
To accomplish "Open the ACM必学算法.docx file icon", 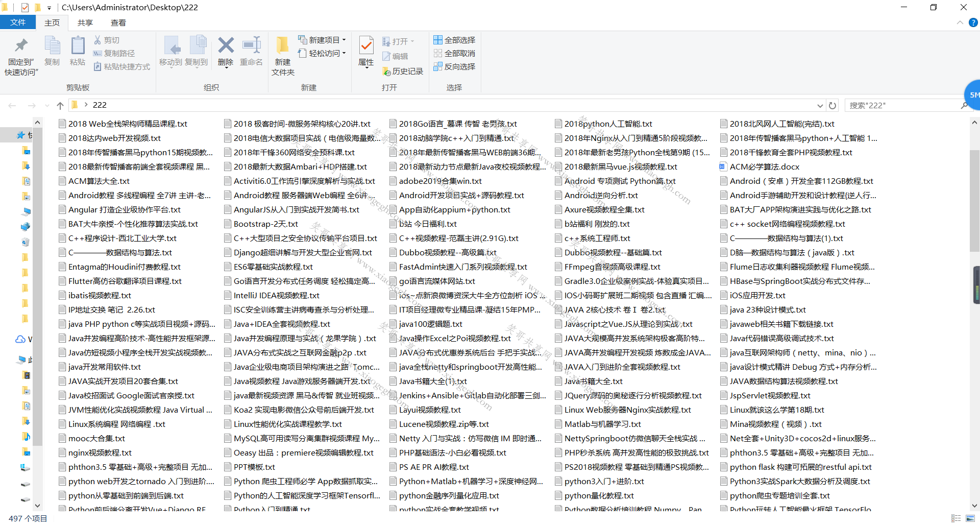I will tap(723, 166).
